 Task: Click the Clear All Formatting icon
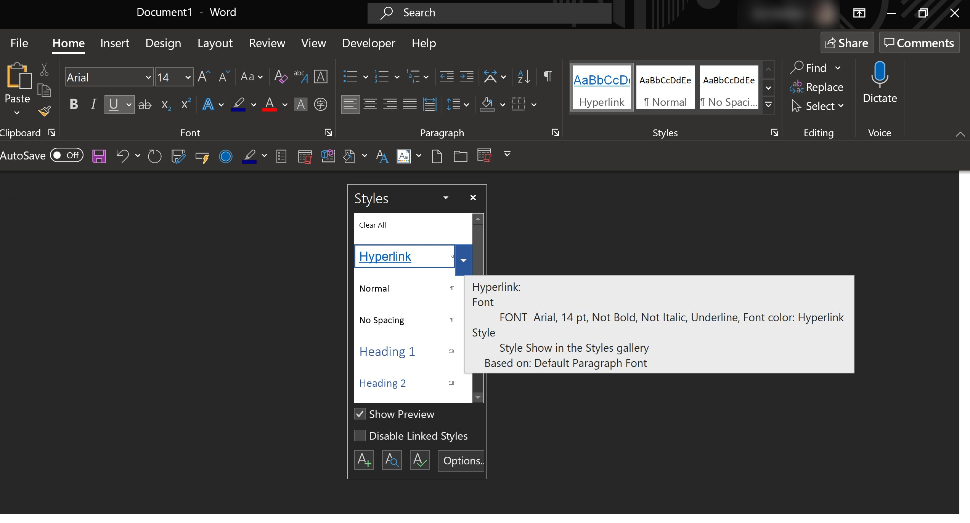click(281, 77)
